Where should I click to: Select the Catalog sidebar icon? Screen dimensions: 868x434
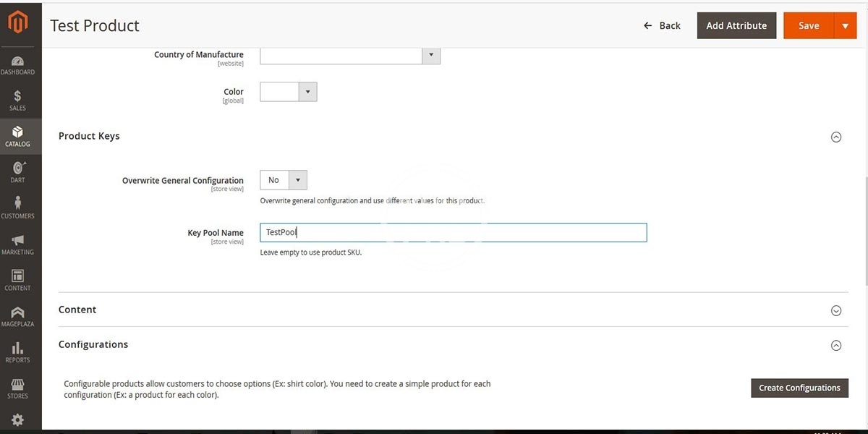(x=17, y=135)
